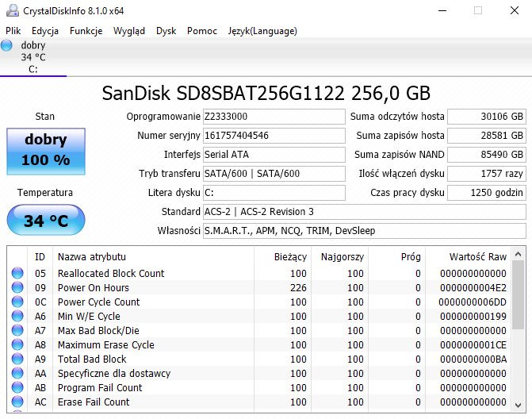
Task: Open the Pomoc menu
Action: [202, 31]
